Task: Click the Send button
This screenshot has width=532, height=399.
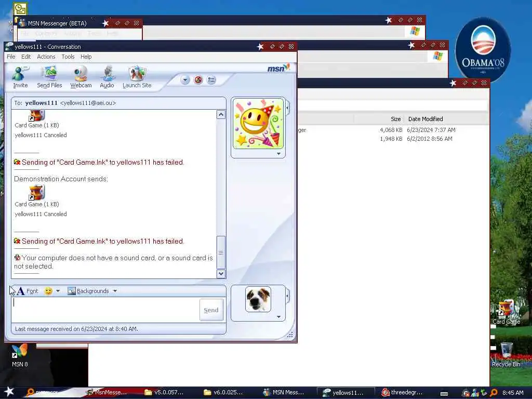Action: (211, 310)
